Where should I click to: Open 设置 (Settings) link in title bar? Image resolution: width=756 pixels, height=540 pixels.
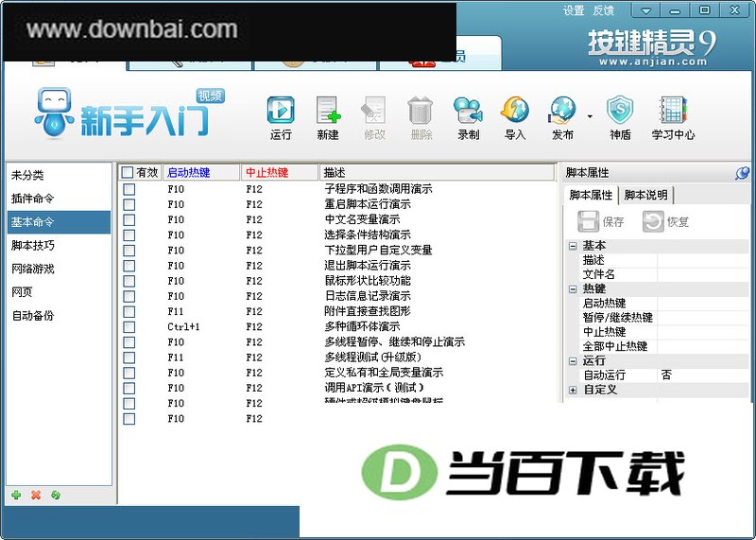click(574, 10)
